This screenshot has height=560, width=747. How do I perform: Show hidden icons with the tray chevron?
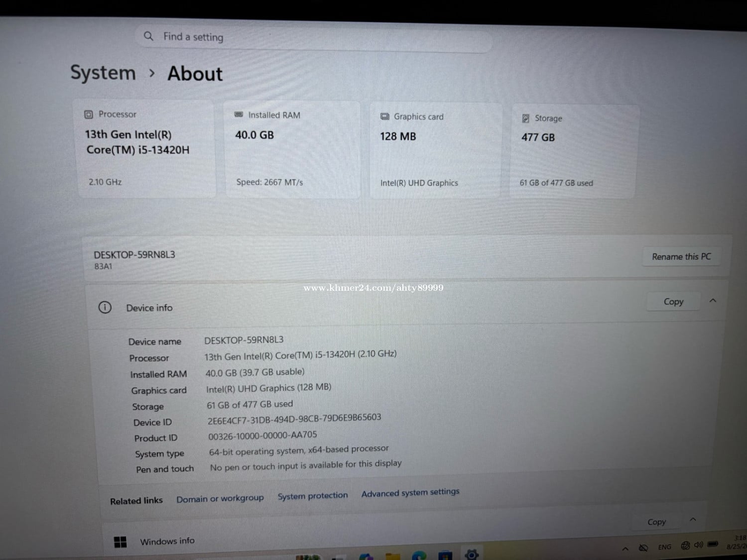coord(625,549)
